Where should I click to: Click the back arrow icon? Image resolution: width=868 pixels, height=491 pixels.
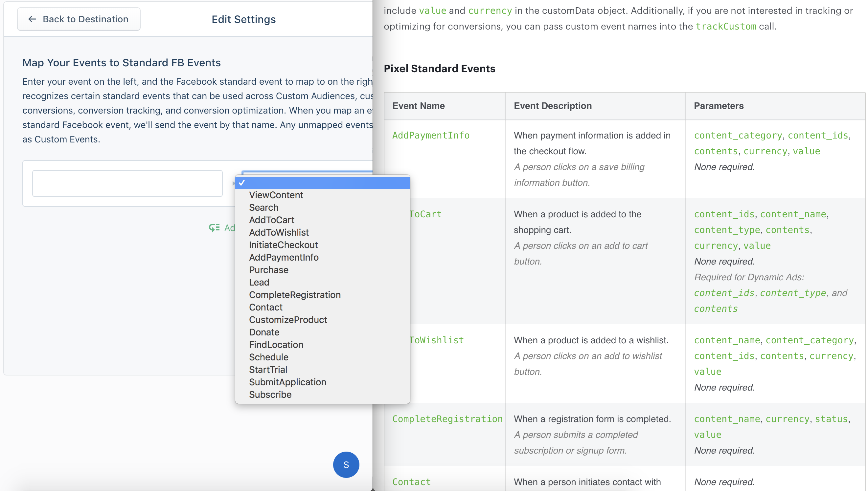tap(32, 19)
